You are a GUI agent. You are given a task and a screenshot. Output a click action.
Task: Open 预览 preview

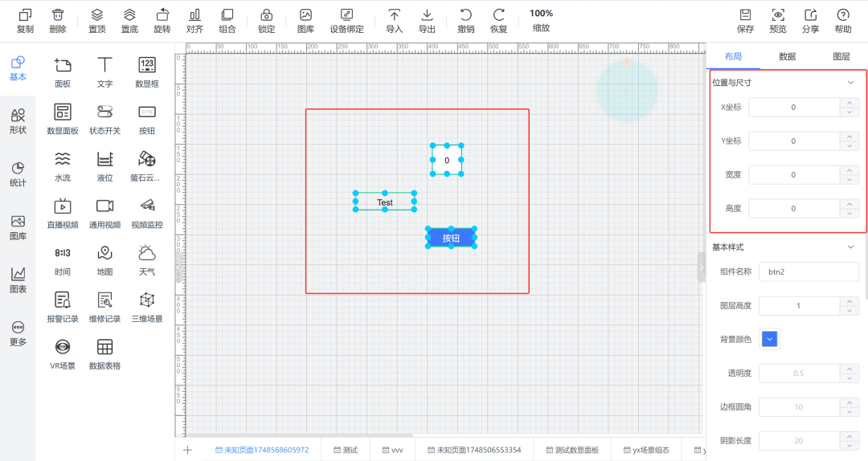[778, 21]
